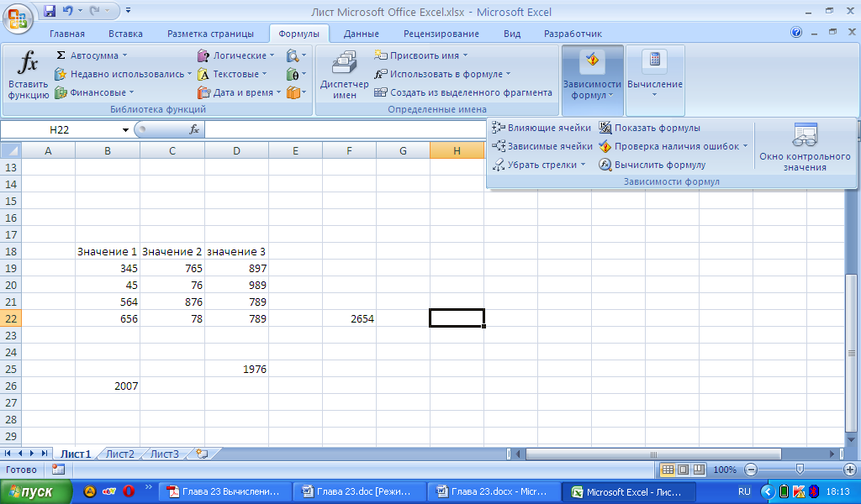The image size is (861, 504).
Task: Open the Windows Start (пуск) button
Action: pos(36,491)
